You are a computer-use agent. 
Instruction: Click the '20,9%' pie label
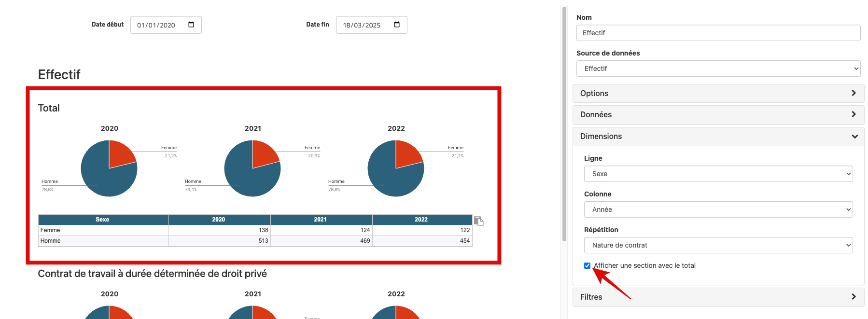pyautogui.click(x=314, y=156)
